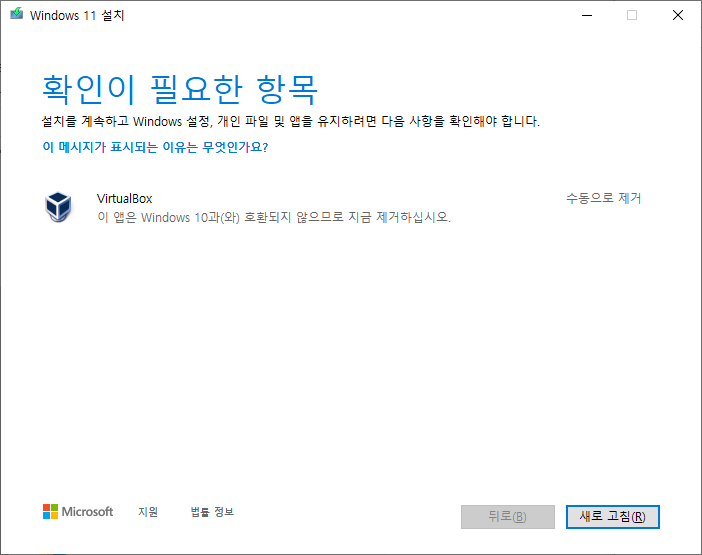702x555 pixels.
Task: Close the Windows 11 setup window
Action: click(678, 15)
